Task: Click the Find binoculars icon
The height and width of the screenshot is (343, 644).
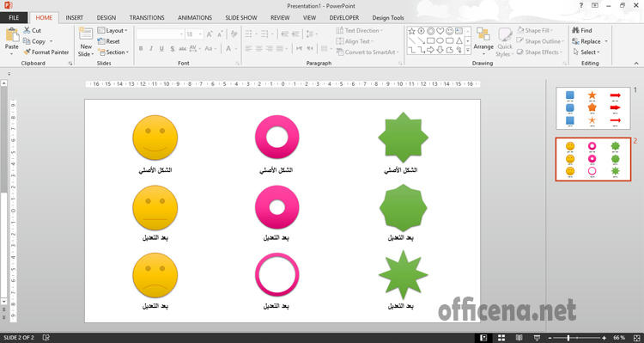Action: tap(575, 30)
